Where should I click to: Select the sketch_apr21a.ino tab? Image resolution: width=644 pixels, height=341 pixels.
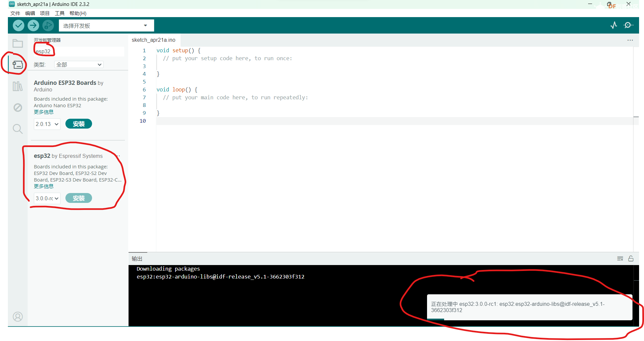[x=154, y=40]
